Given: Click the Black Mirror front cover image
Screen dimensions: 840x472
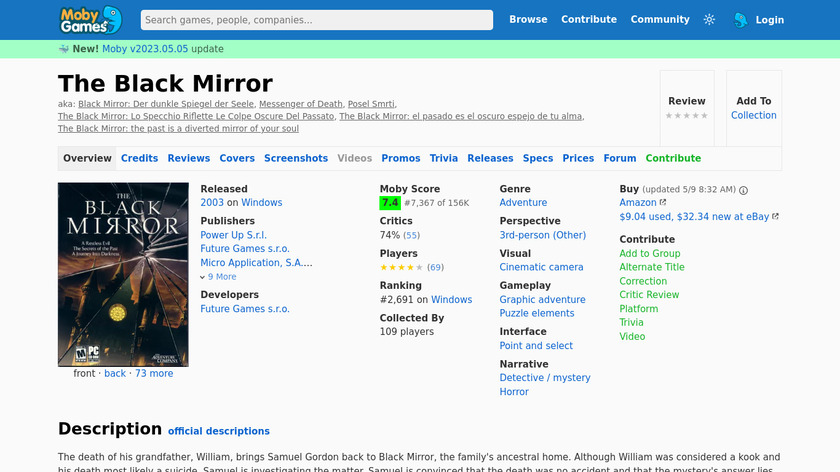Looking at the screenshot, I should pyautogui.click(x=123, y=274).
